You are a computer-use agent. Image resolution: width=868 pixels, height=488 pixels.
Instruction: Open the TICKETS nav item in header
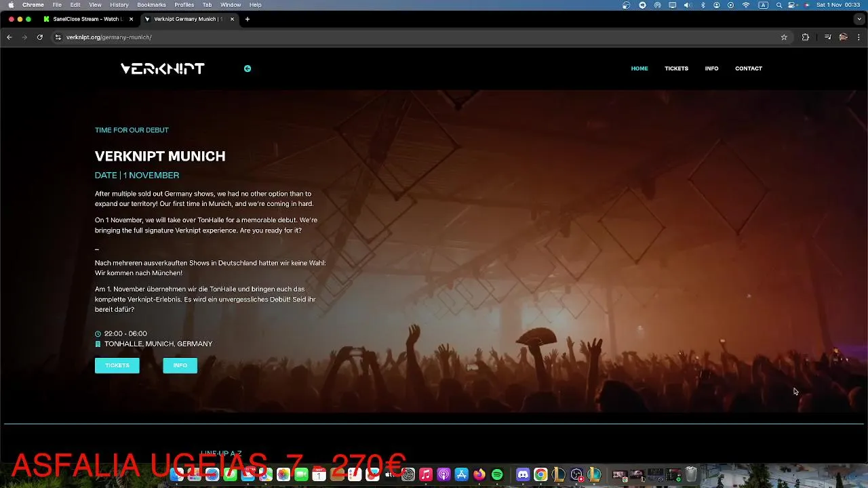pos(676,68)
